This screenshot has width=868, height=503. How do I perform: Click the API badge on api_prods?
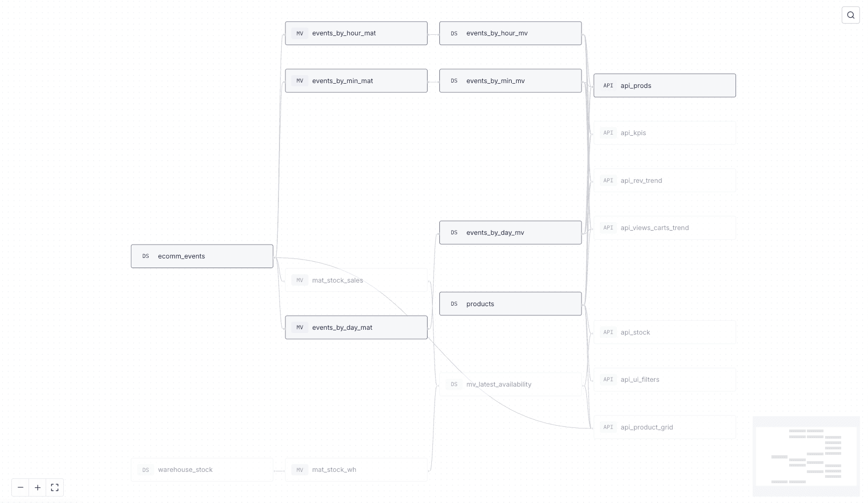[608, 85]
